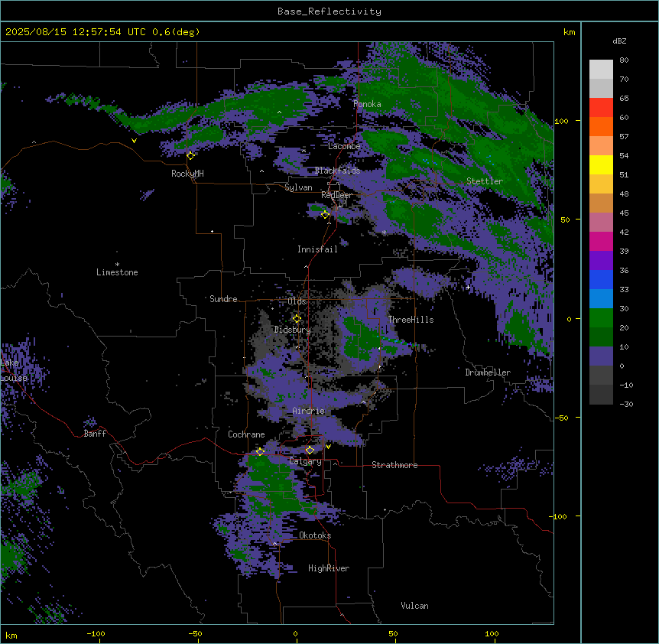Click the royal blue 36 band in the legend

pos(601,279)
